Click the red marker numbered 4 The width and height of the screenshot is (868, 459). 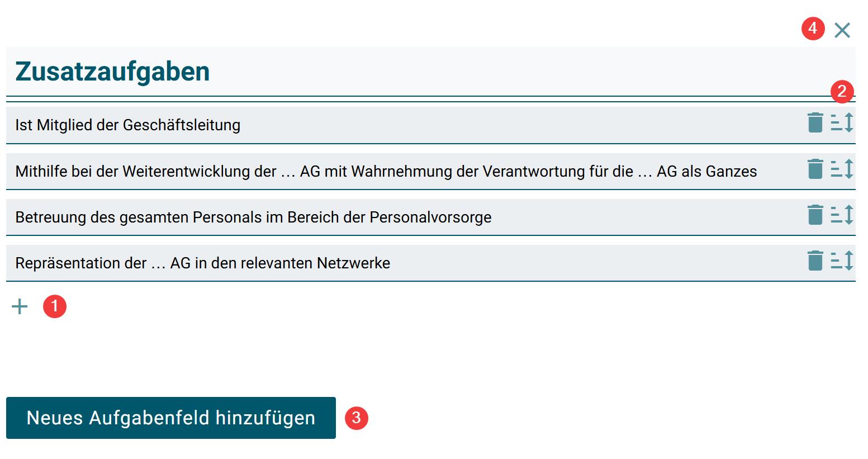point(813,28)
